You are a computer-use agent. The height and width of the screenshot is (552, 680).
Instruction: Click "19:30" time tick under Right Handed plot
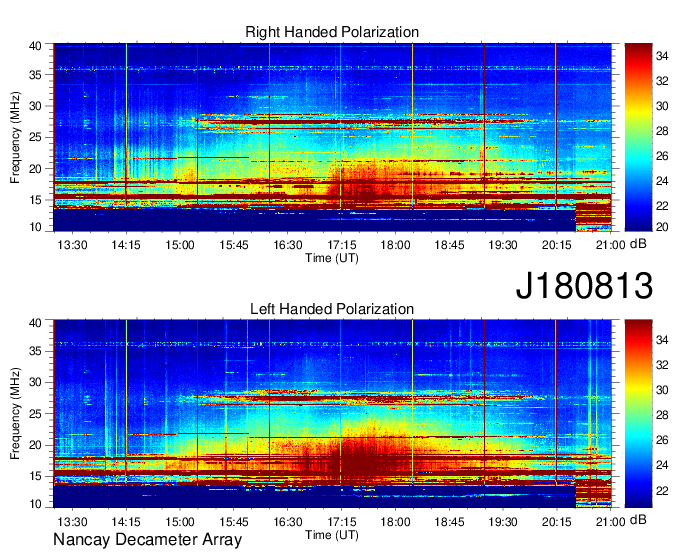pos(503,245)
